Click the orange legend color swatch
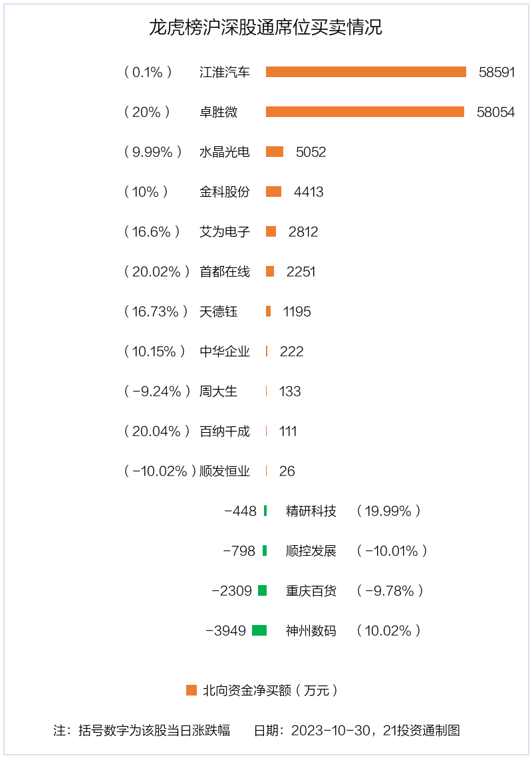 (192, 690)
